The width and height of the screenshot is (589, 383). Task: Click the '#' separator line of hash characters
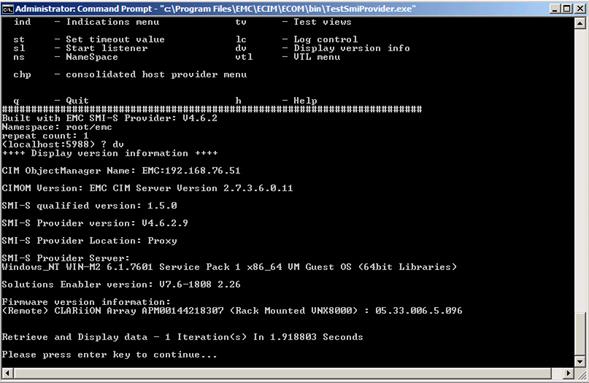click(x=212, y=109)
